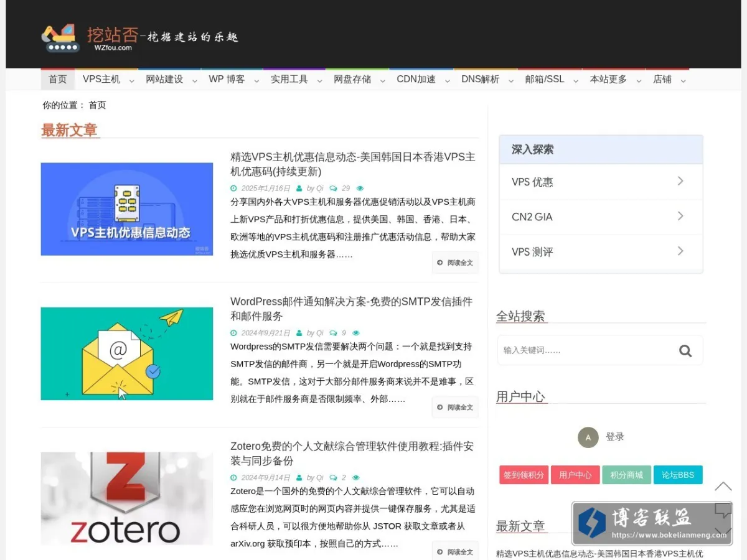Click comment icon on WordPress邮件 article

(334, 333)
